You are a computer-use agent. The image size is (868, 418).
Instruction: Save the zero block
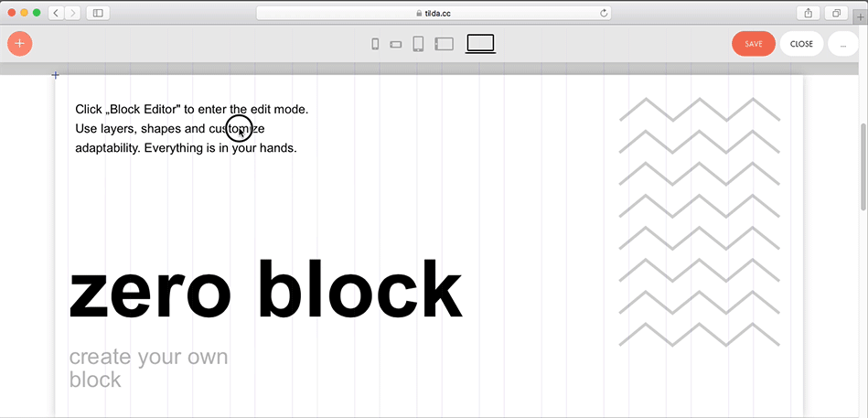point(754,44)
